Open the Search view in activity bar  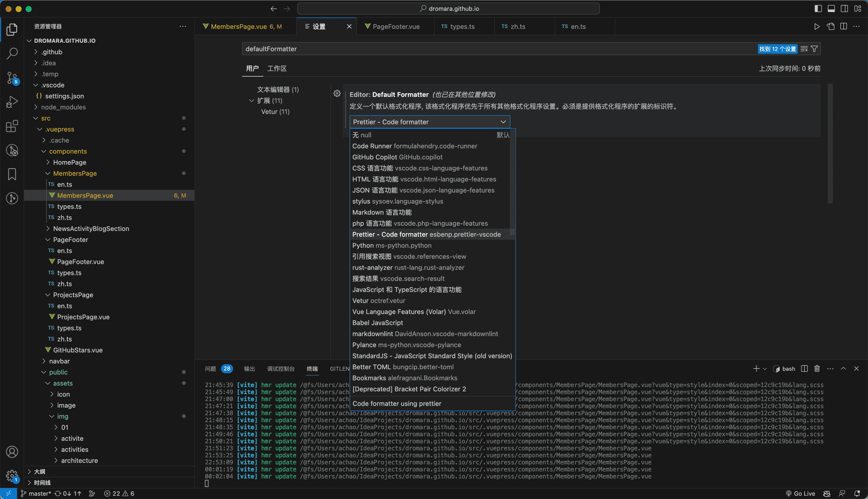(12, 53)
